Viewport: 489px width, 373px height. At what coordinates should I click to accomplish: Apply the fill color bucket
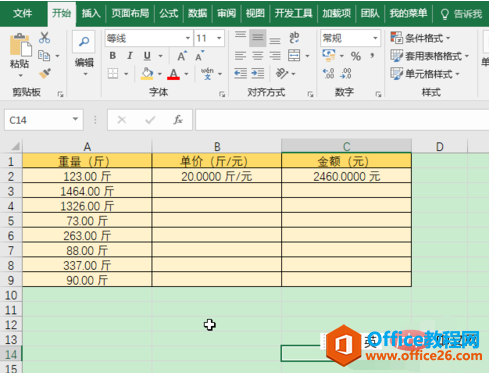[147, 74]
